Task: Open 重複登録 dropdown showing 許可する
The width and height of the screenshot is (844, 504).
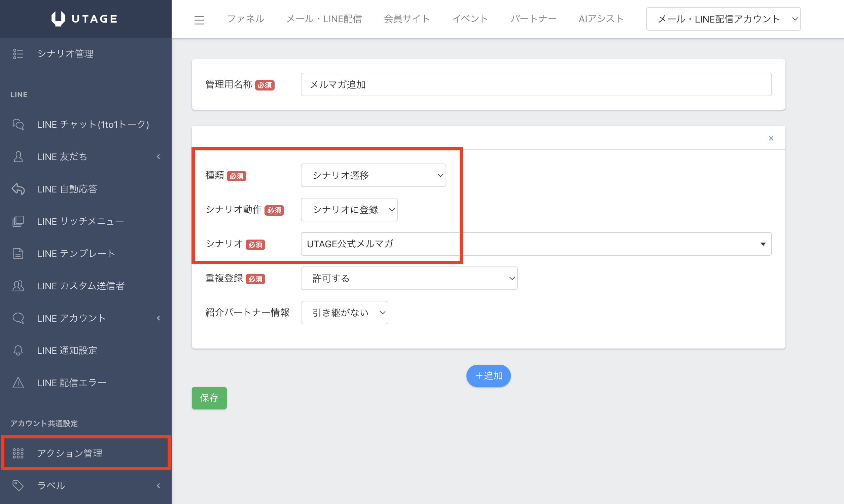Action: pos(409,278)
